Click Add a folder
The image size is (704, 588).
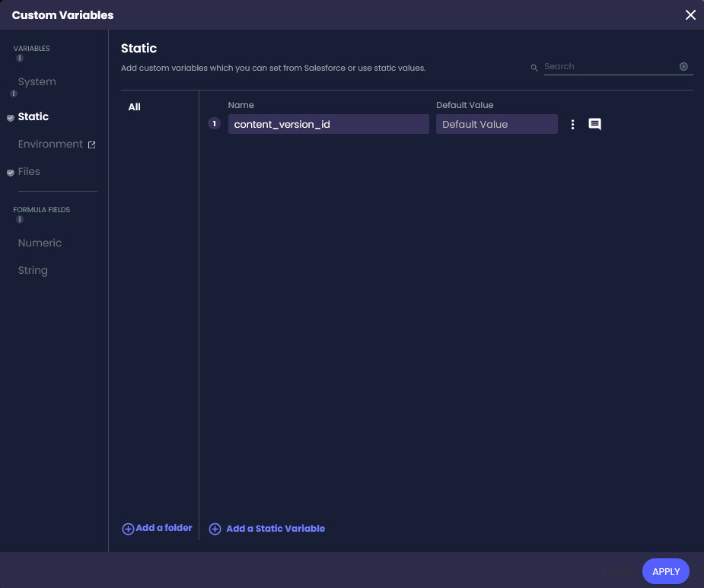[157, 529]
